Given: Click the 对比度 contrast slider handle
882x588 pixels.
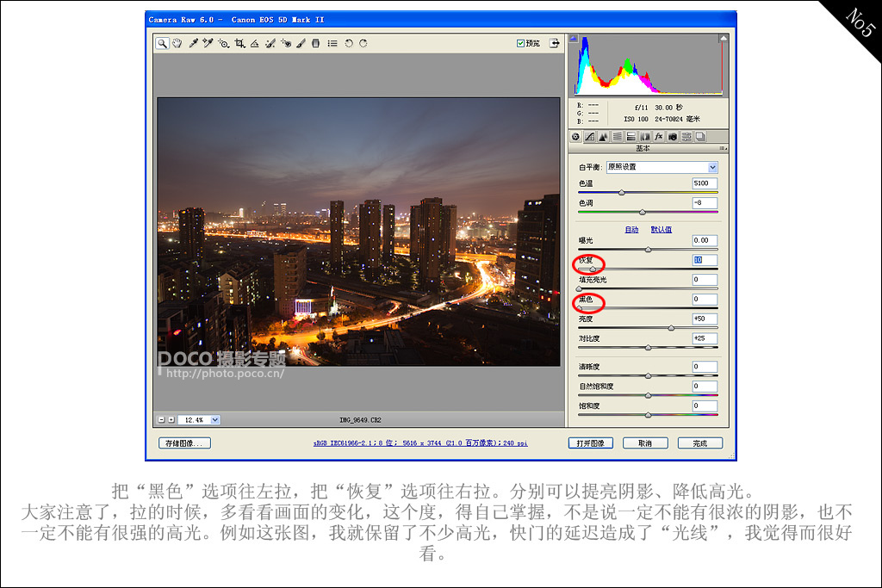Looking at the screenshot, I should coord(648,348).
